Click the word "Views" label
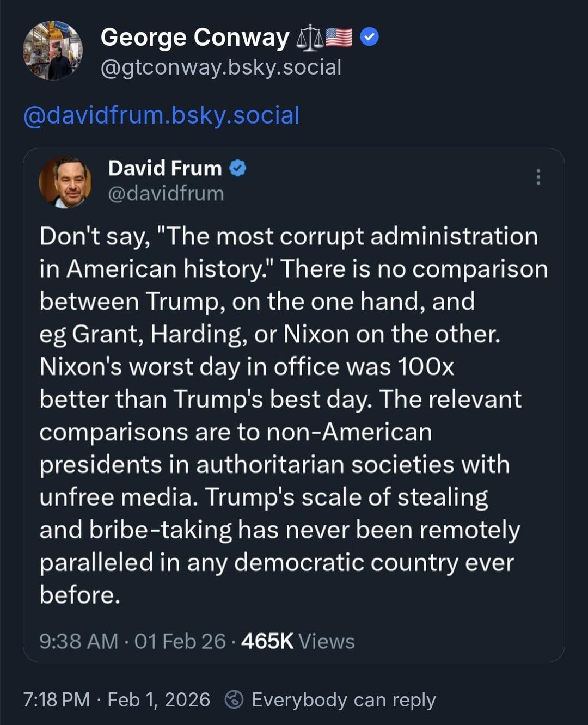Image resolution: width=588 pixels, height=725 pixels. coord(327,641)
